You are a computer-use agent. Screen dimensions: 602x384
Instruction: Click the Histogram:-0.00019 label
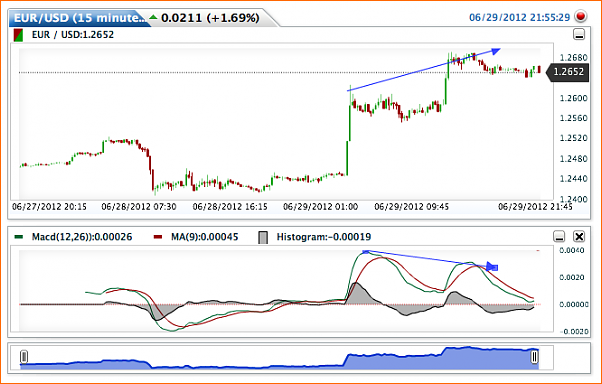coord(324,237)
